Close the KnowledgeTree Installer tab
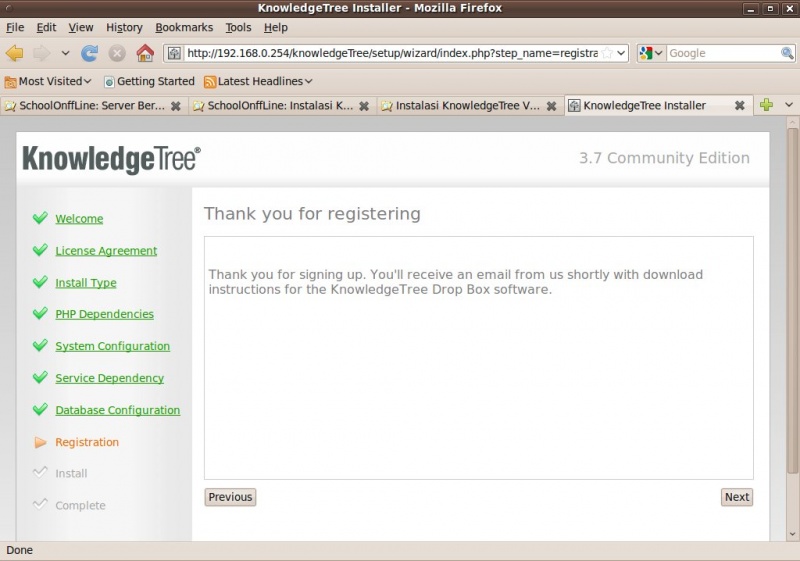The height and width of the screenshot is (561, 800). [x=739, y=106]
